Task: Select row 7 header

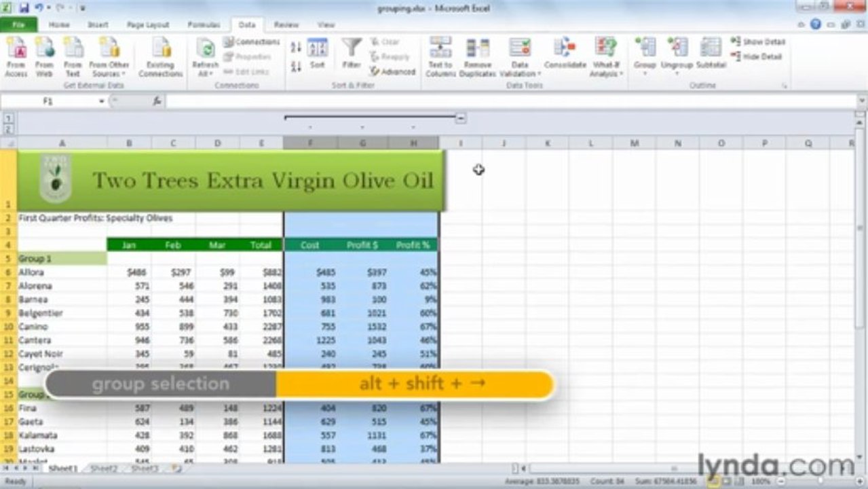Action: [x=8, y=286]
